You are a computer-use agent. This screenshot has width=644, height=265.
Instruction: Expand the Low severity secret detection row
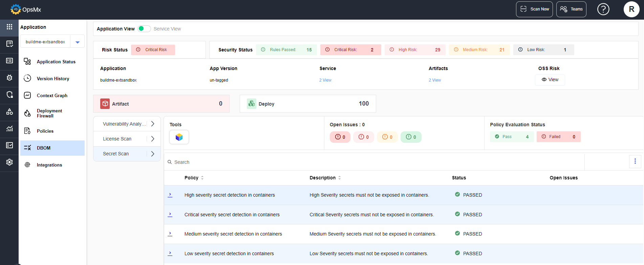click(x=170, y=253)
